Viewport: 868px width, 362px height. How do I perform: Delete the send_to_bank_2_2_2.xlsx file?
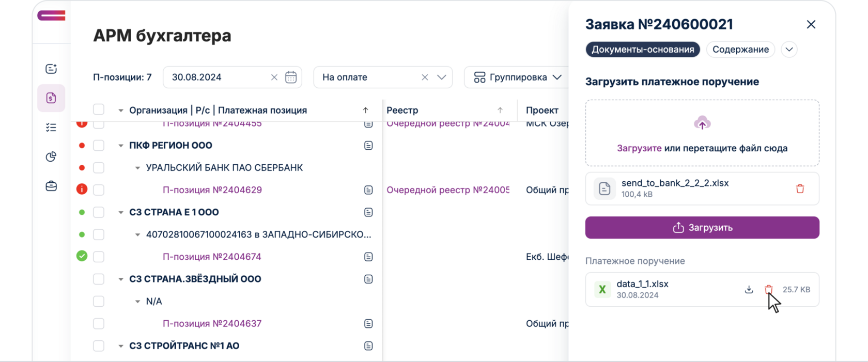coord(800,189)
